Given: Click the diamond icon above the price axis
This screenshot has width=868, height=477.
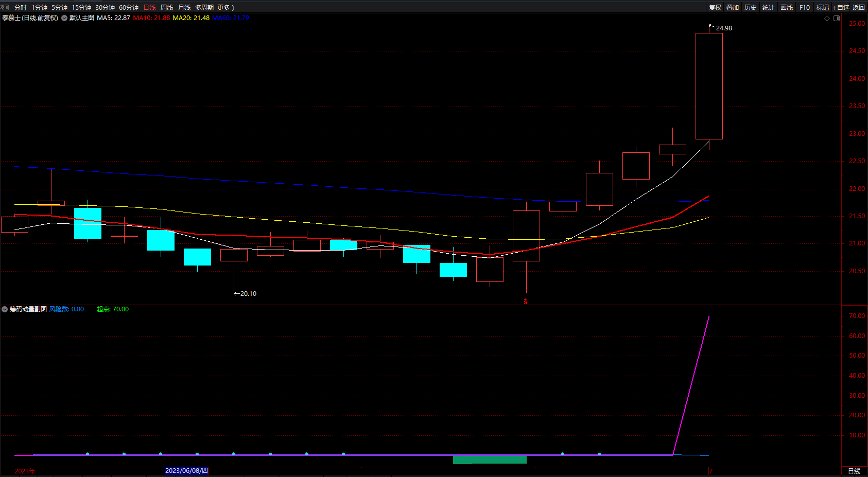Looking at the screenshot, I should pos(827,18).
